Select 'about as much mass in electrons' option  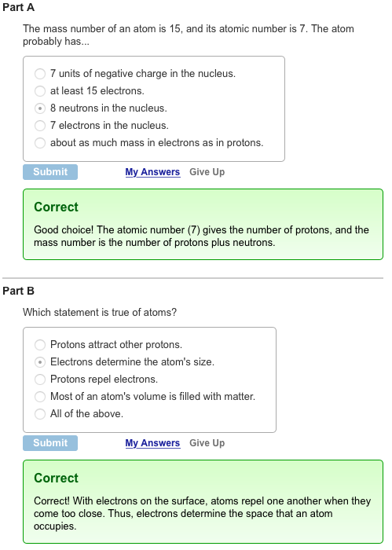pos(40,143)
